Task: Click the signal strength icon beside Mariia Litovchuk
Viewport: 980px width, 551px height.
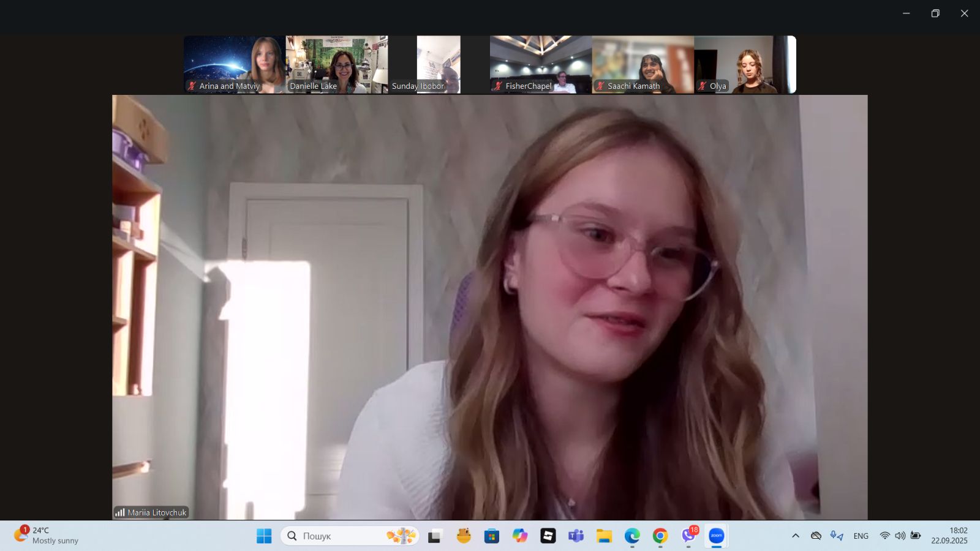Action: click(120, 512)
